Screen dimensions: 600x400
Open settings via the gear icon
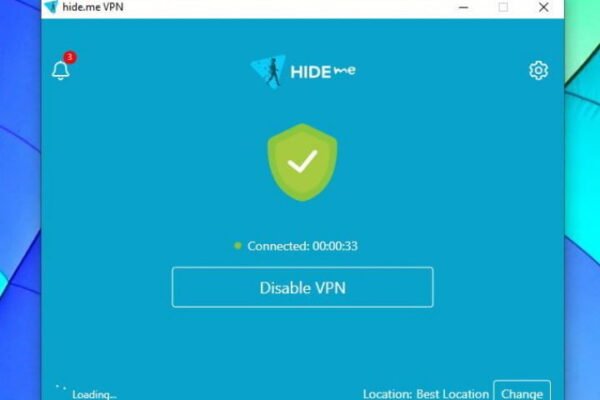[x=538, y=70]
